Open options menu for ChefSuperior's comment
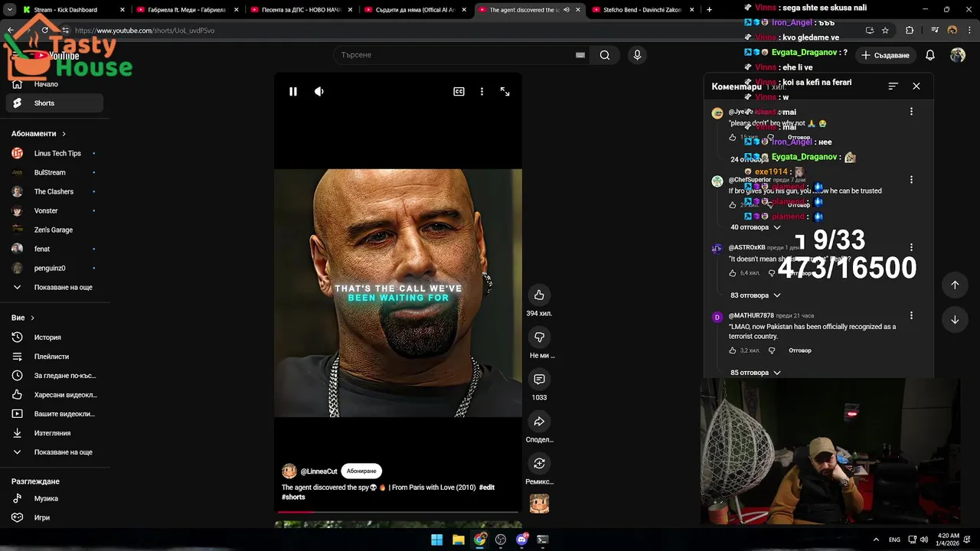The width and height of the screenshot is (980, 551). click(x=911, y=180)
